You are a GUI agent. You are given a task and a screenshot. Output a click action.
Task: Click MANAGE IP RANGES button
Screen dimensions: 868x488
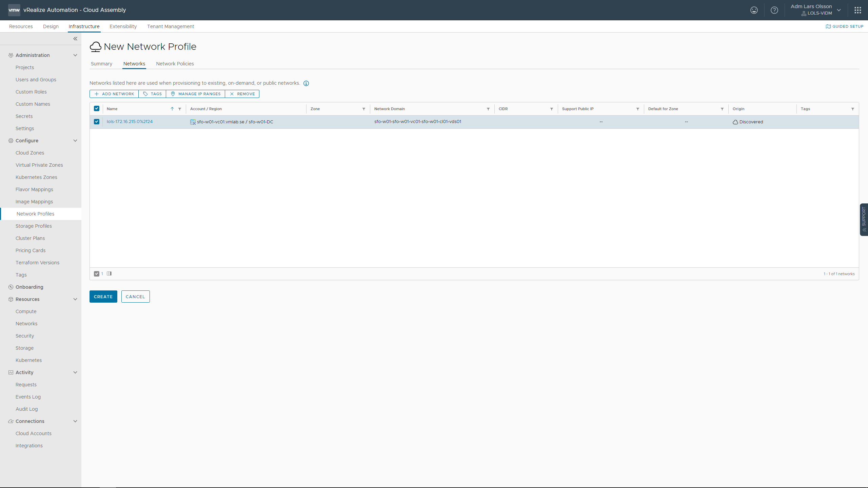click(196, 94)
